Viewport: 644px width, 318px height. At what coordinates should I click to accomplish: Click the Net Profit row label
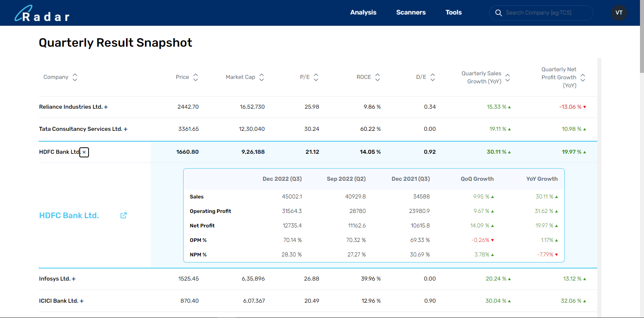point(202,225)
